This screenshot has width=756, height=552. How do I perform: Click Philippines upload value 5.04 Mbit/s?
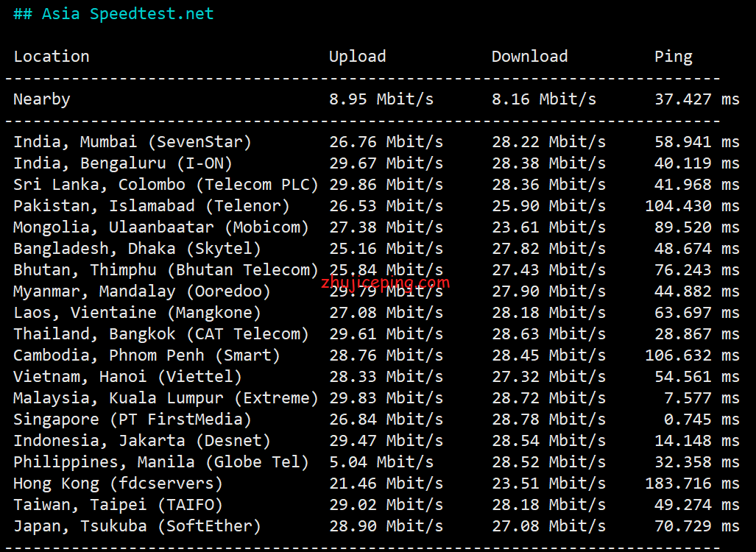click(x=381, y=462)
